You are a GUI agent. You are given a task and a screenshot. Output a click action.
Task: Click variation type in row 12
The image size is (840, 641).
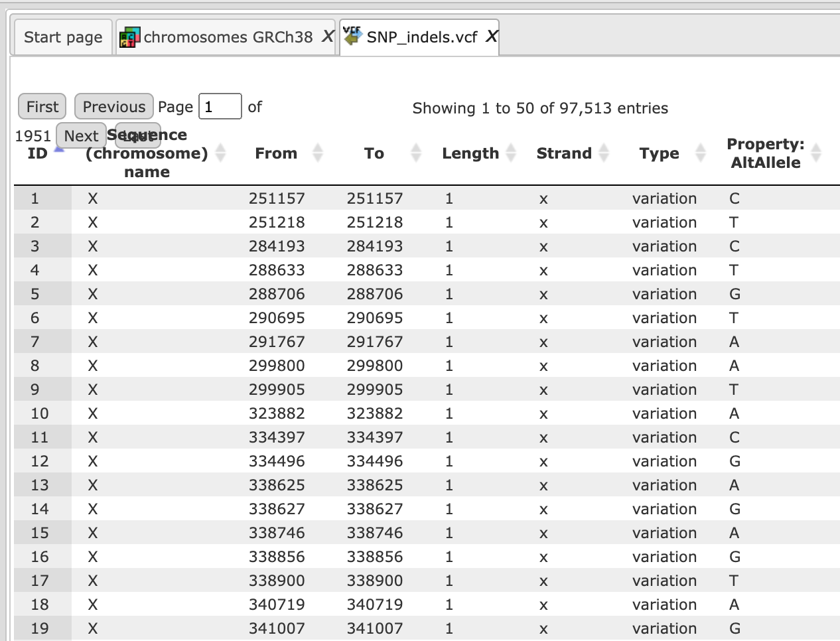(x=664, y=461)
